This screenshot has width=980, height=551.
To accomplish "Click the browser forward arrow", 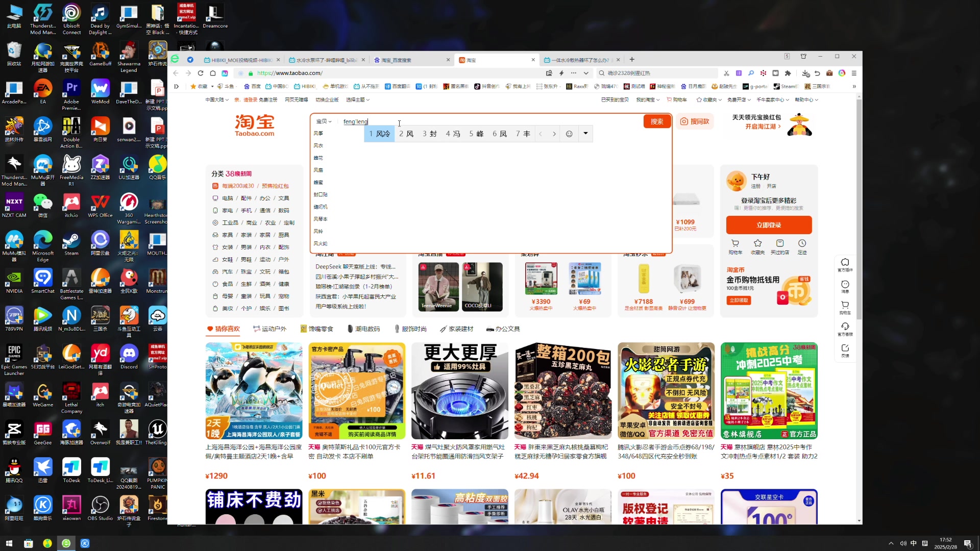I will pos(188,73).
